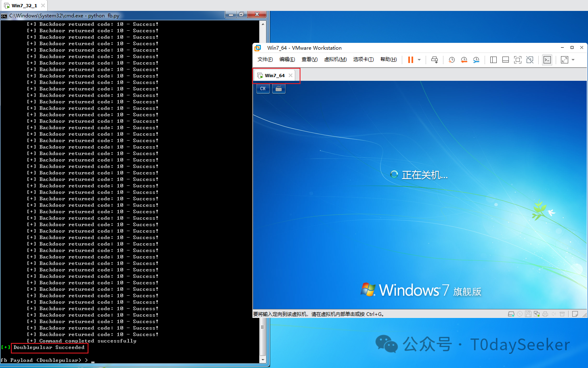Click the network adapter status icon

[537, 314]
